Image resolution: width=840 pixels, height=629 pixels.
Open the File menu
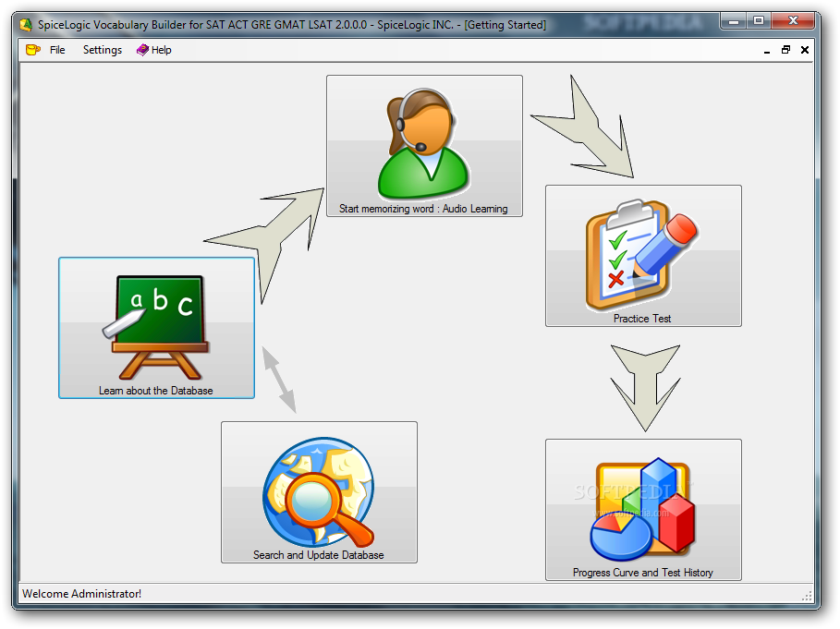coord(57,50)
